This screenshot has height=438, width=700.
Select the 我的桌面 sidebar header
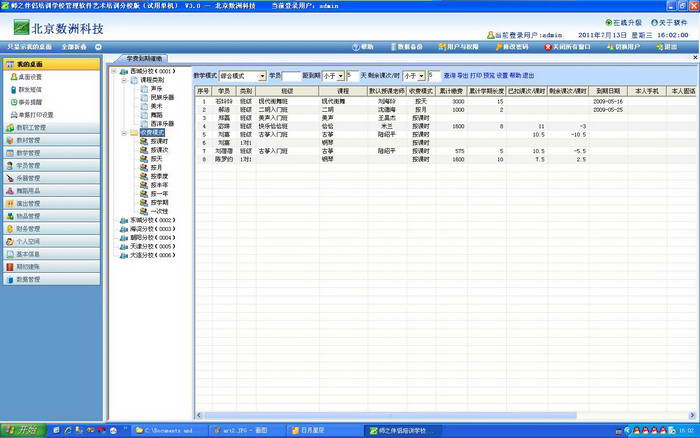(x=52, y=64)
